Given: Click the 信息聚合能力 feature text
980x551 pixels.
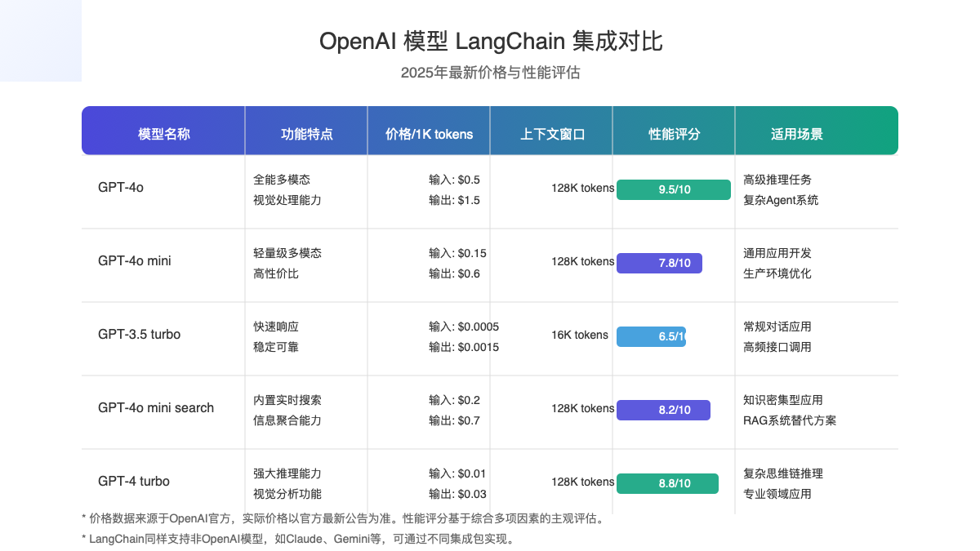Looking at the screenshot, I should tap(287, 420).
